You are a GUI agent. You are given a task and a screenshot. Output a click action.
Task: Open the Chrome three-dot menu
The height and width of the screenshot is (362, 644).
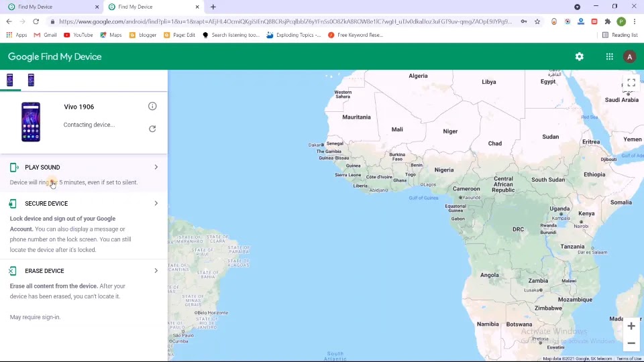coord(635,21)
